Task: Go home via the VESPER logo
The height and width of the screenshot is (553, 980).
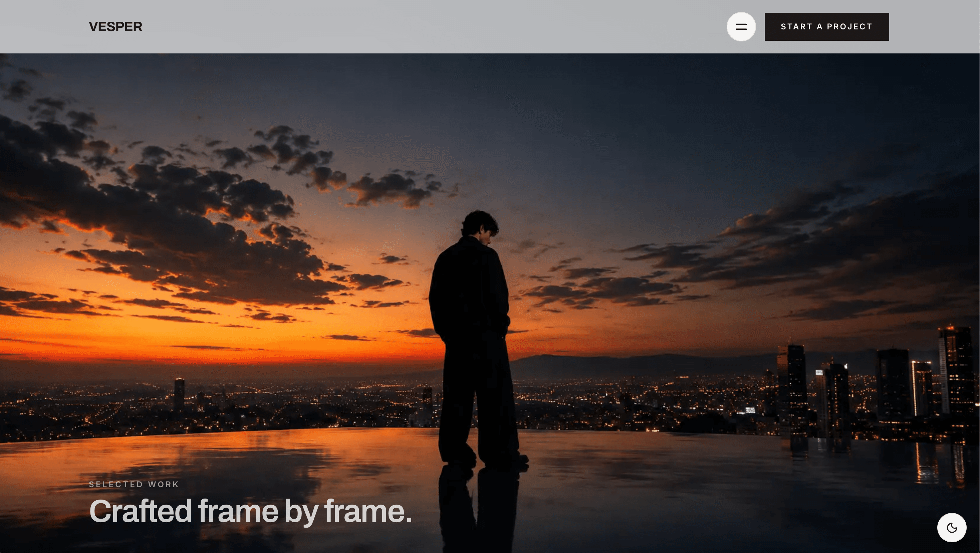Action: tap(115, 27)
